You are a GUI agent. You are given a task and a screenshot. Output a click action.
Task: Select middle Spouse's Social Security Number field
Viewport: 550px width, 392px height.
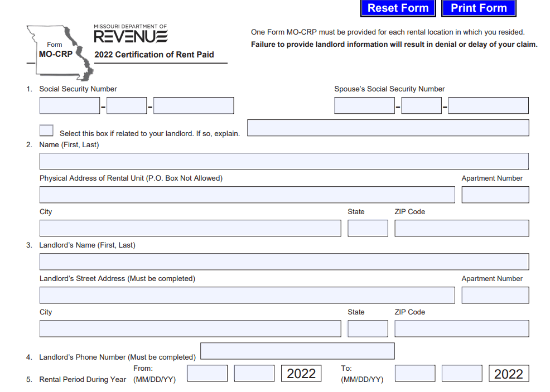point(421,105)
